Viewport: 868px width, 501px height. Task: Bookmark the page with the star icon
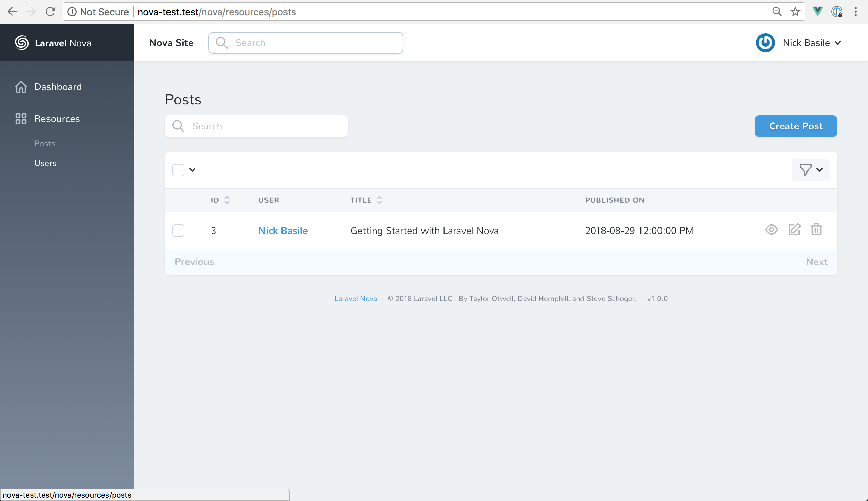pos(795,12)
